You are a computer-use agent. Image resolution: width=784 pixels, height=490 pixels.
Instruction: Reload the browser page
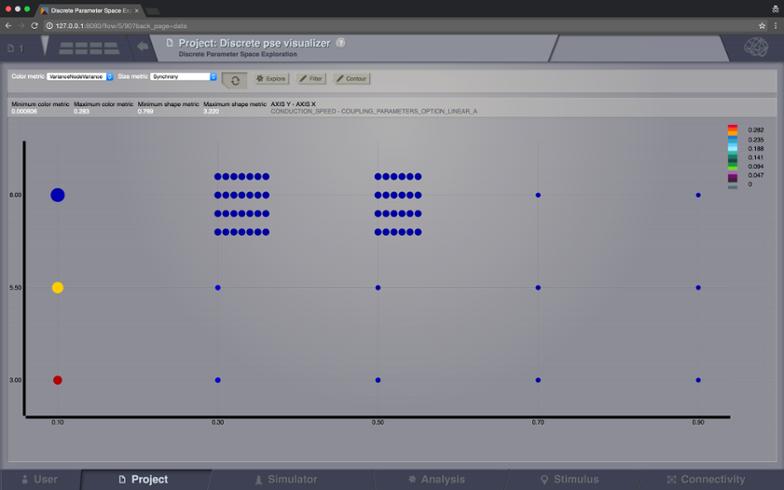coord(35,25)
